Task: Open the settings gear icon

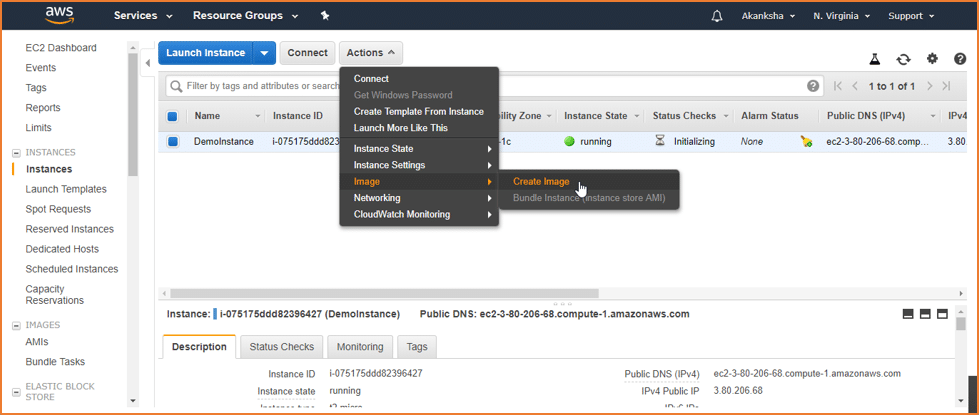Action: pyautogui.click(x=932, y=59)
